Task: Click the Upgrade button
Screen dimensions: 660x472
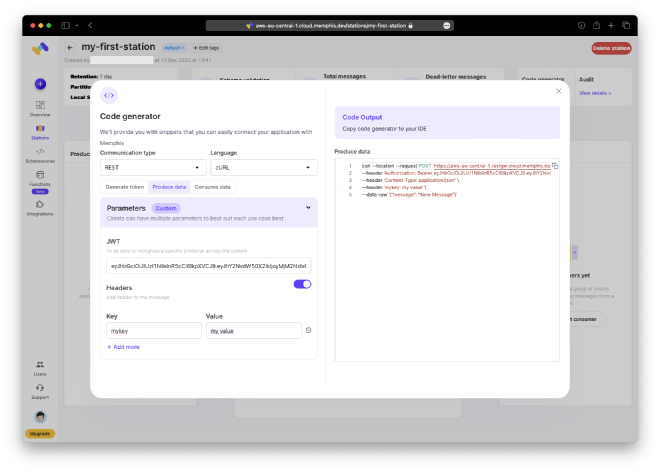Action: 40,434
